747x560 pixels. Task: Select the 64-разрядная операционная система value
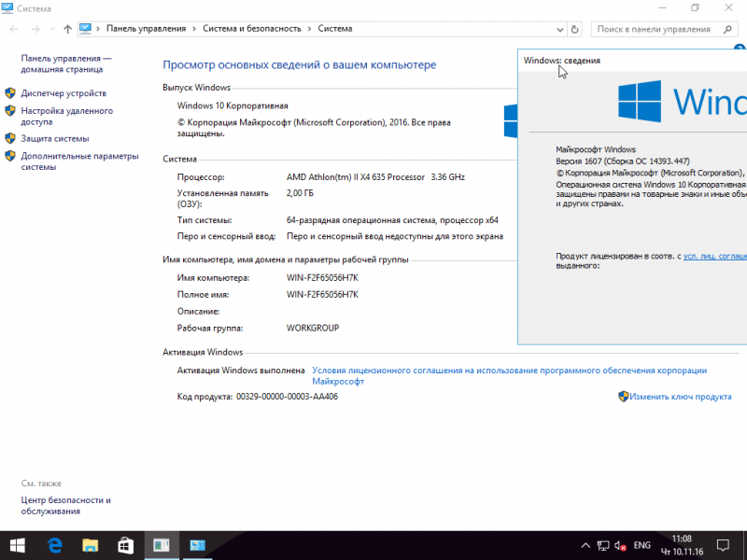392,220
